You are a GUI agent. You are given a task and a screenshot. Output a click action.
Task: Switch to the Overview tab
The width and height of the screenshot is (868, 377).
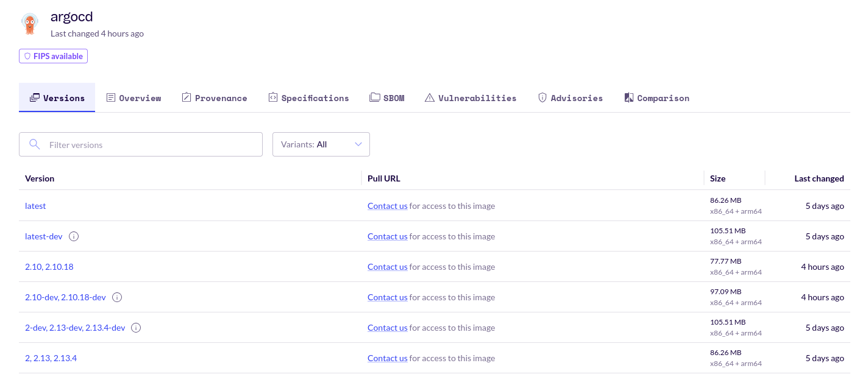pyautogui.click(x=133, y=97)
